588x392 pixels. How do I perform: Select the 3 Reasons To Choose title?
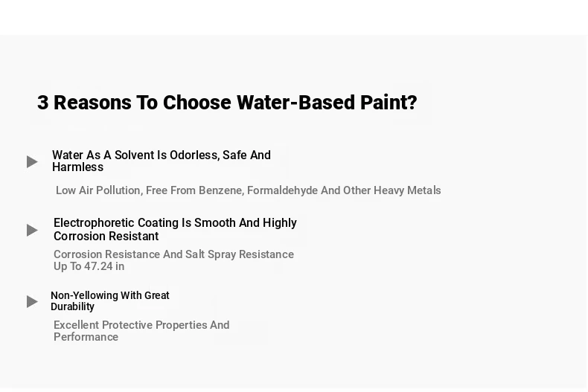[x=227, y=103]
